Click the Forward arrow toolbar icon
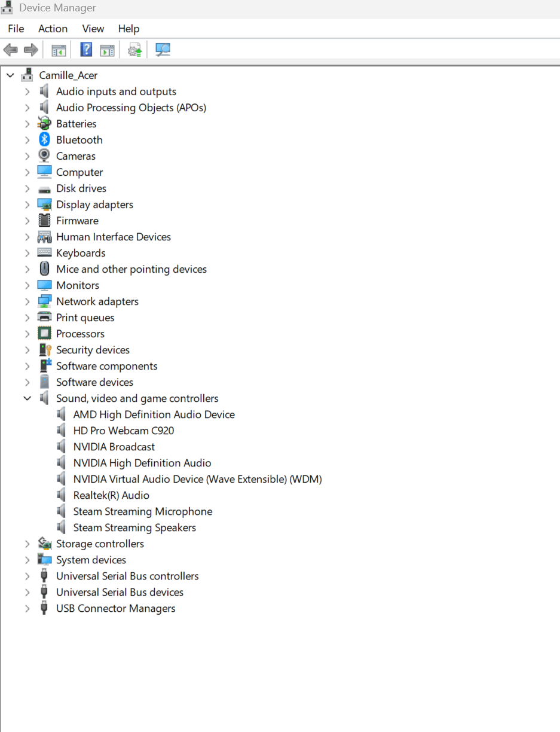Image resolution: width=560 pixels, height=732 pixels. click(30, 50)
